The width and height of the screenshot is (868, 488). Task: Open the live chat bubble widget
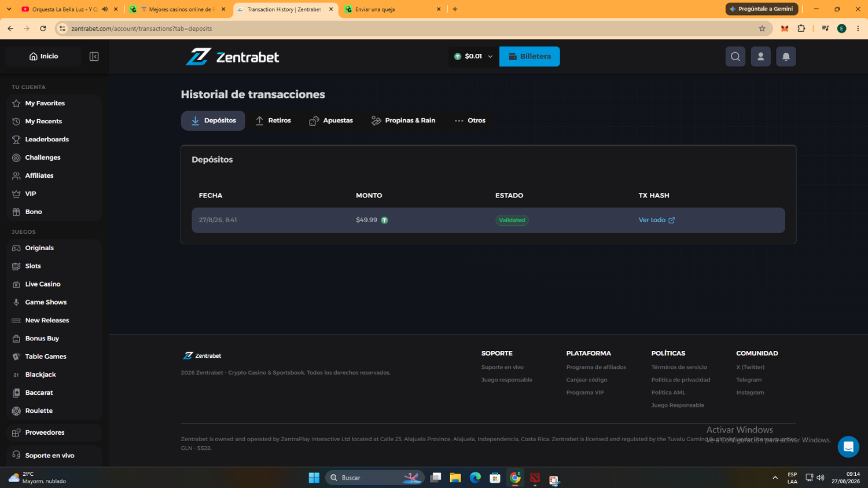848,447
